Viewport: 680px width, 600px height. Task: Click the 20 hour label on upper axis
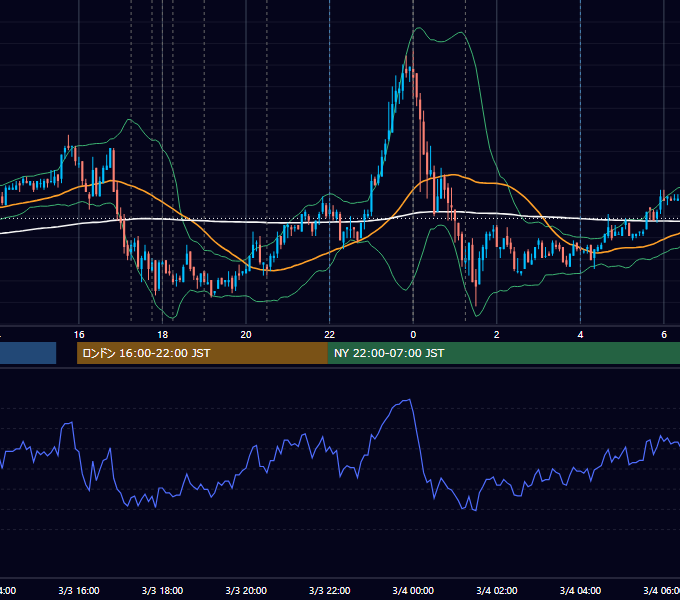[x=246, y=335]
